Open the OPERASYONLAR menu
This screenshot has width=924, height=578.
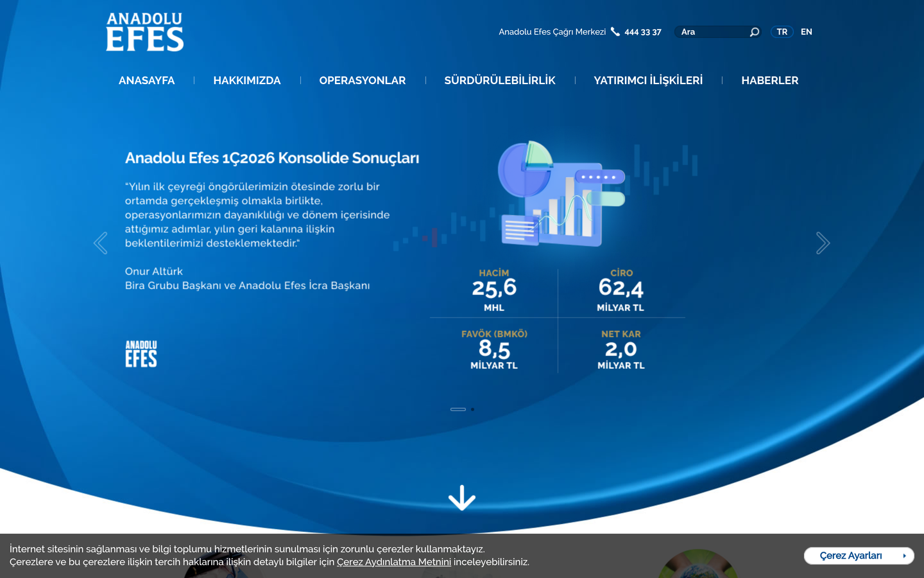(363, 80)
